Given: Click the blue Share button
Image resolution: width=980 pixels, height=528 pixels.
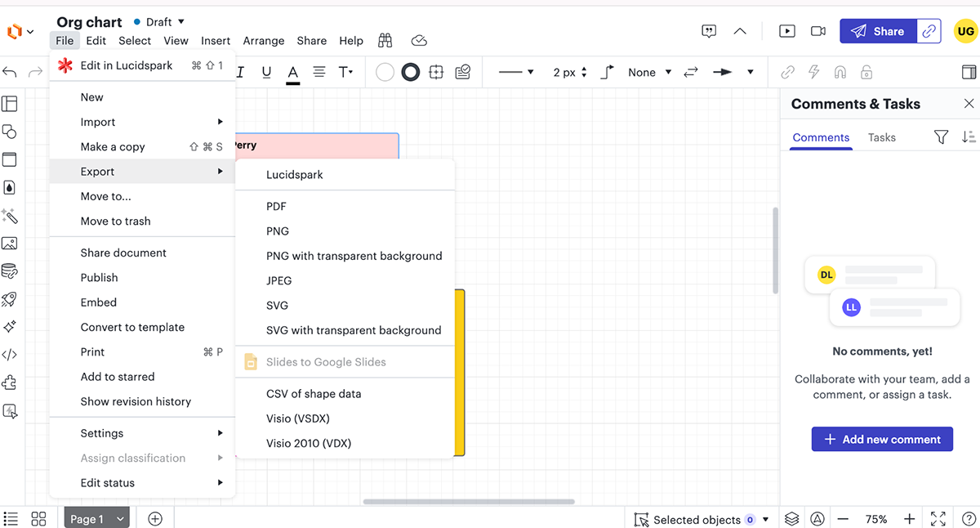Looking at the screenshot, I should (878, 31).
